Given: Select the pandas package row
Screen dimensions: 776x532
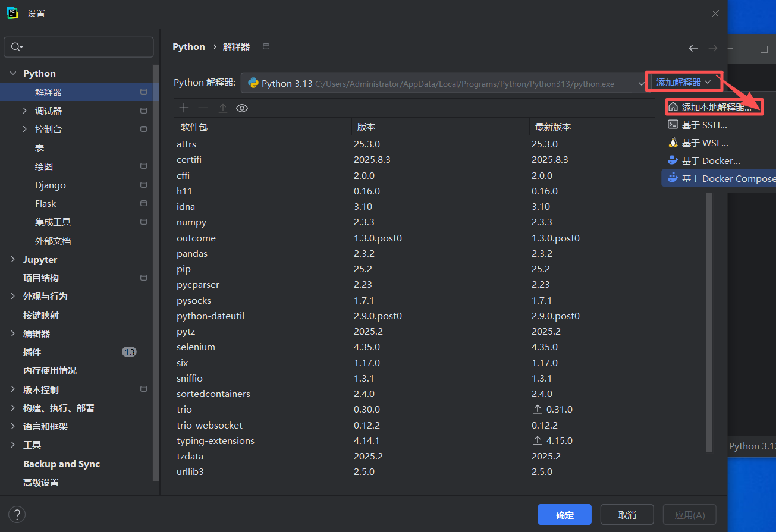Looking at the screenshot, I should click(440, 253).
